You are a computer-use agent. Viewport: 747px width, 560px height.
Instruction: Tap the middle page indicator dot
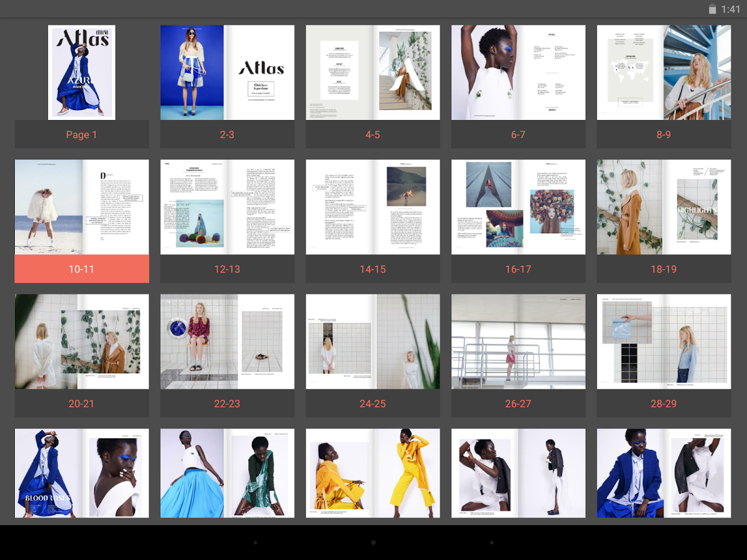click(373, 543)
